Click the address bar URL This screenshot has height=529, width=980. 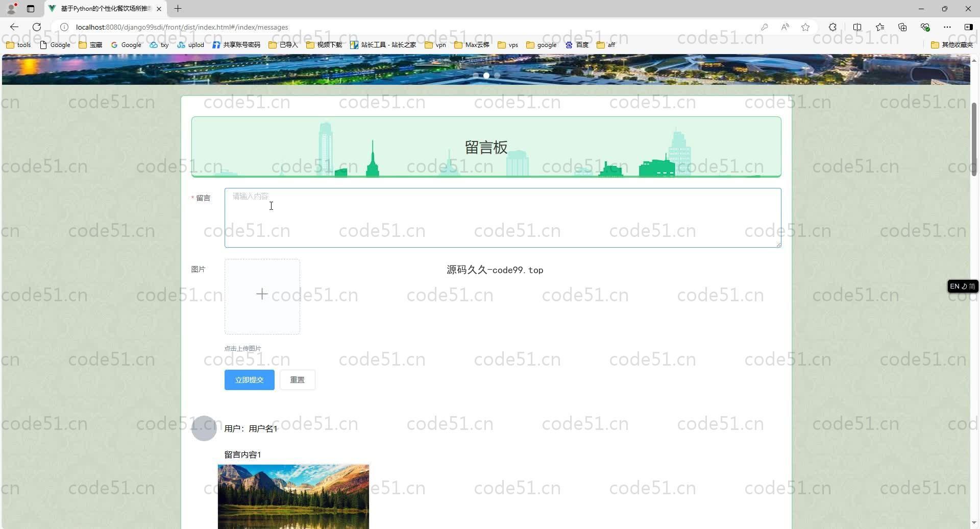pos(182,27)
